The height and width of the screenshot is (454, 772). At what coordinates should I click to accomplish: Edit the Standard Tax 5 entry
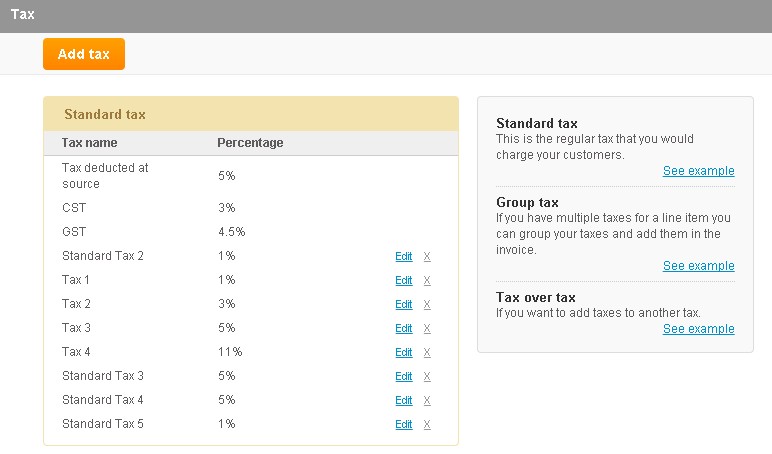[x=404, y=424]
